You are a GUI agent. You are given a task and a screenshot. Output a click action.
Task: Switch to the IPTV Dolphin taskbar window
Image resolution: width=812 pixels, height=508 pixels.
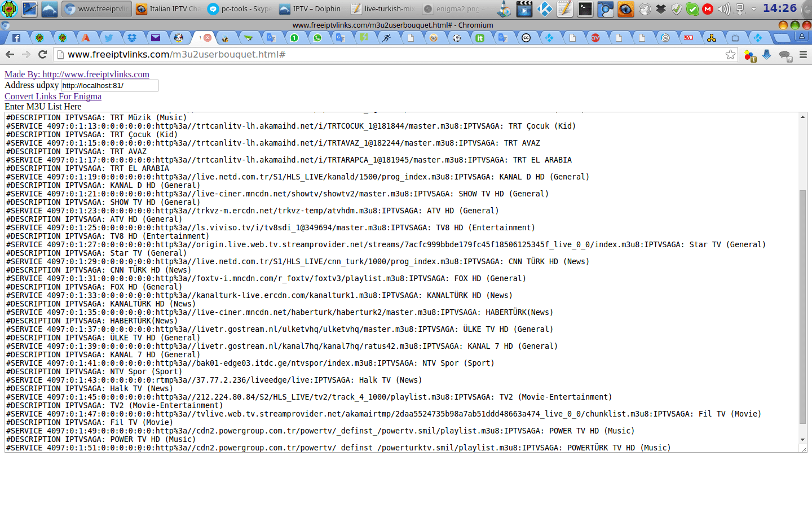(x=311, y=8)
